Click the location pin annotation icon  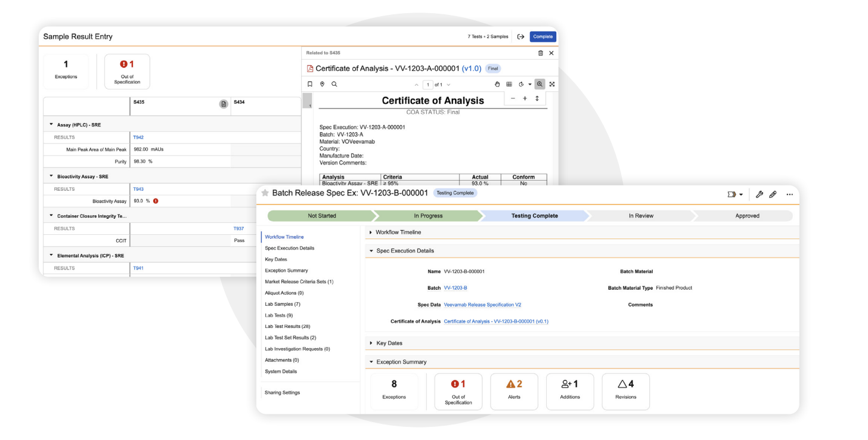(x=322, y=85)
